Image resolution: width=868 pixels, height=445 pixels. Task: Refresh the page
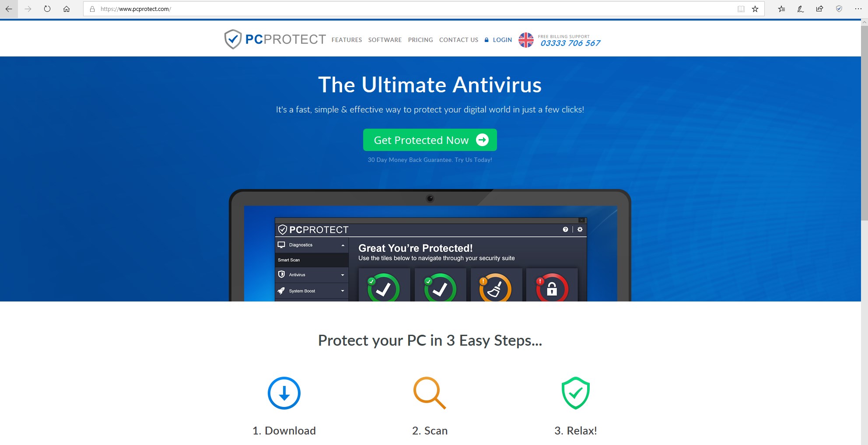(47, 9)
